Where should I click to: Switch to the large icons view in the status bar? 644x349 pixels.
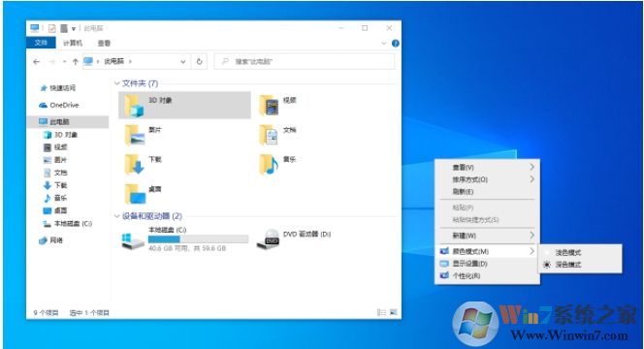click(x=394, y=313)
